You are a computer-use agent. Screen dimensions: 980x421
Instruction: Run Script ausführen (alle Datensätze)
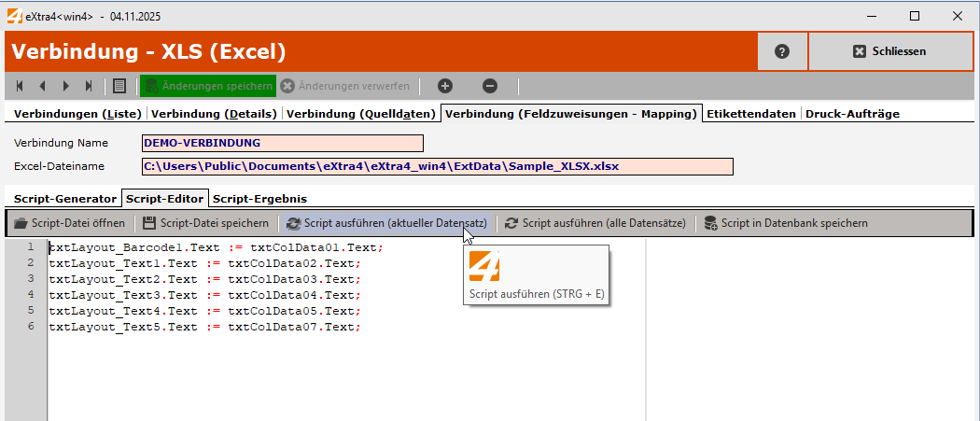coord(595,223)
